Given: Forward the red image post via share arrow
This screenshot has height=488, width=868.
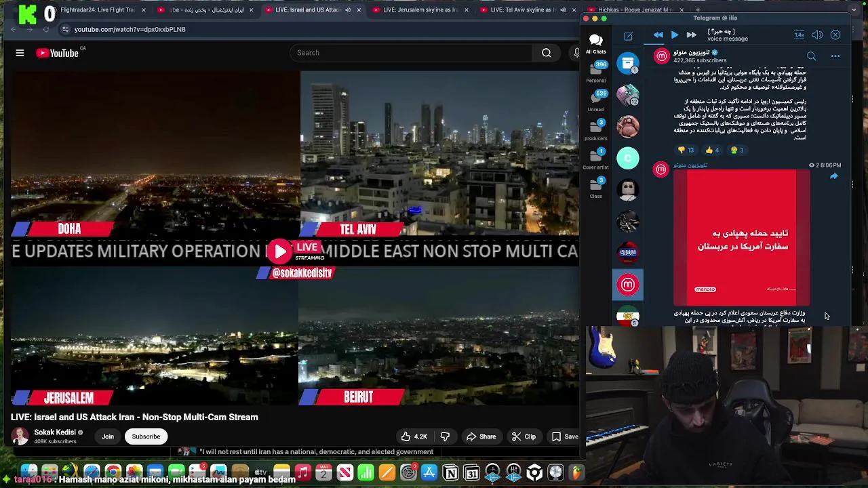Looking at the screenshot, I should (834, 176).
